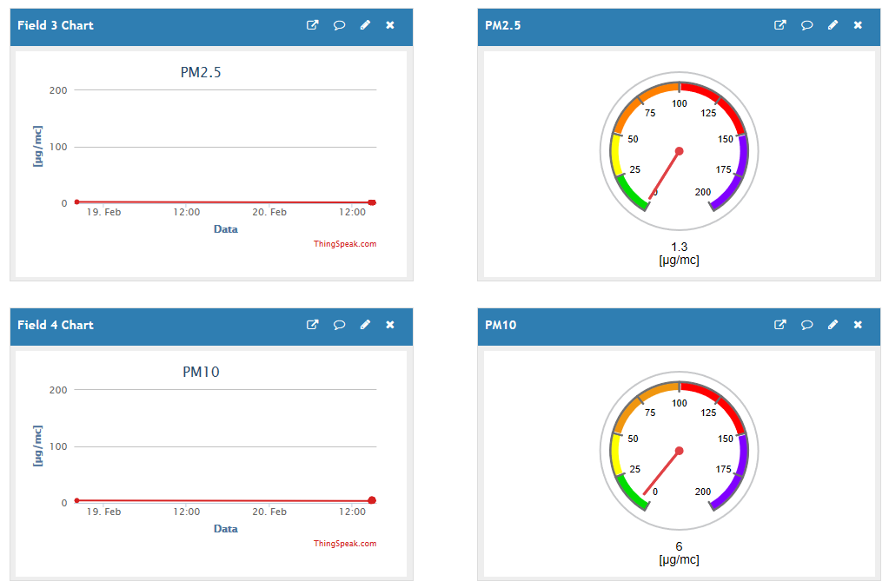Click the Field 4 Chart title
889x588 pixels.
tap(56, 325)
